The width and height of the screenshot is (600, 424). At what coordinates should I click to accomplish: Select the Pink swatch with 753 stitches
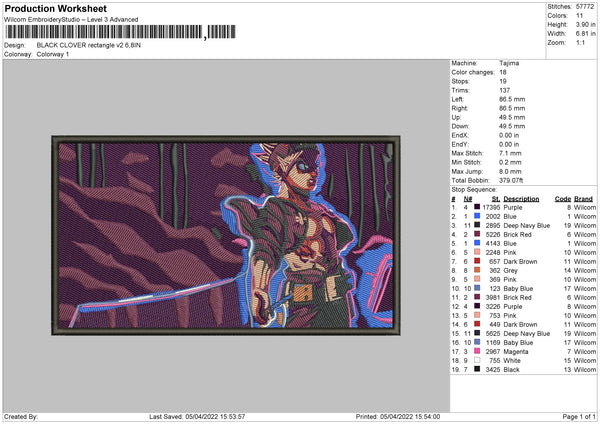click(x=477, y=315)
